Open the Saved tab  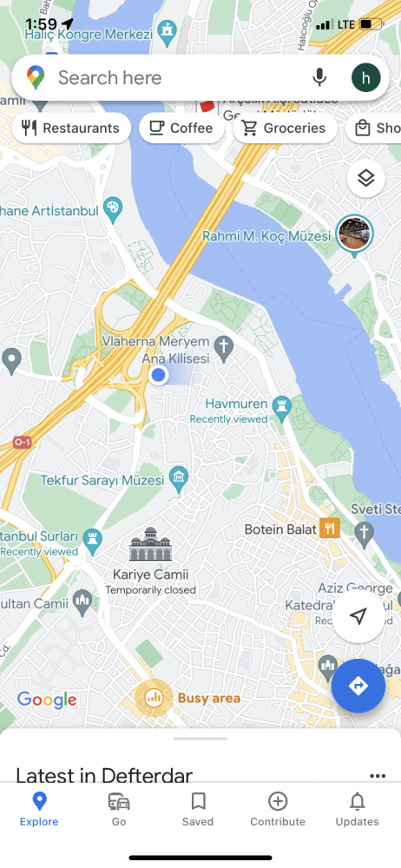[x=198, y=809]
